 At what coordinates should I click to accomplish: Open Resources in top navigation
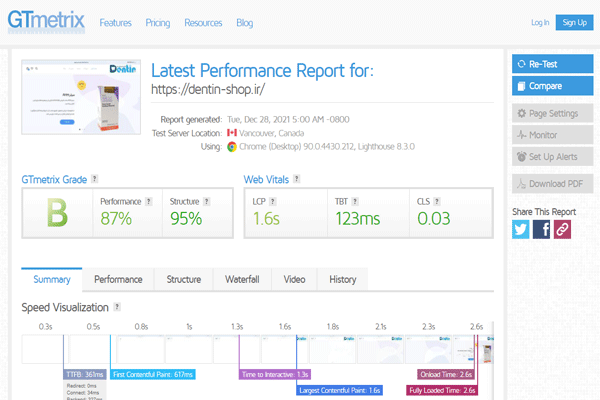203,22
